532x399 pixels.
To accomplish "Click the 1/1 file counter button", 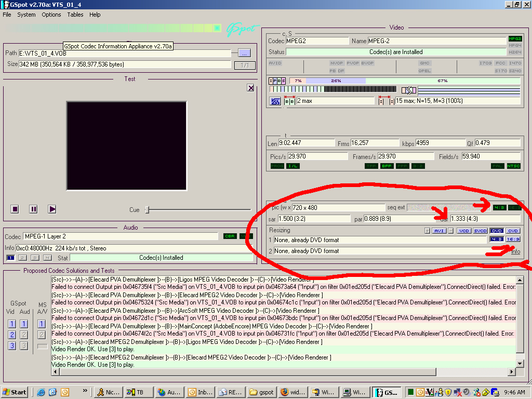I will point(245,65).
